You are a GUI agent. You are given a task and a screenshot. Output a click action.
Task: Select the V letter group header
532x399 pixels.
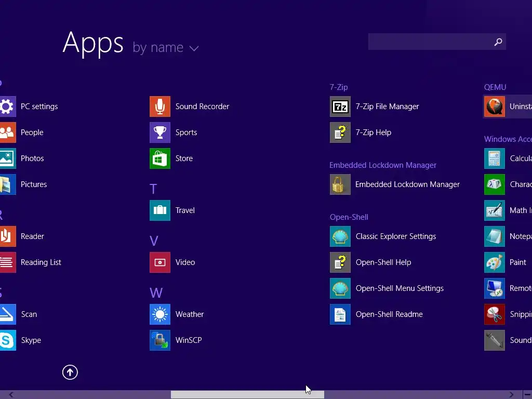154,241
